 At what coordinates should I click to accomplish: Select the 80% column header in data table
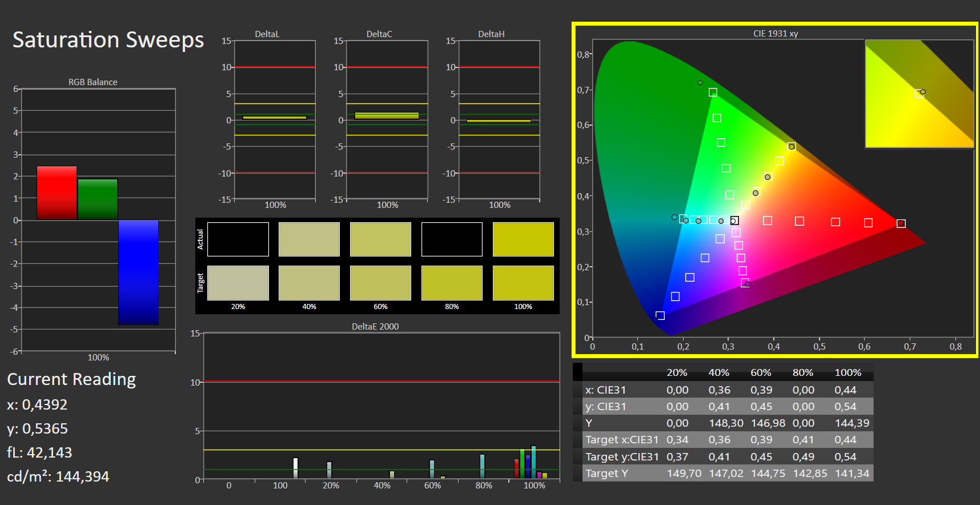(x=803, y=372)
